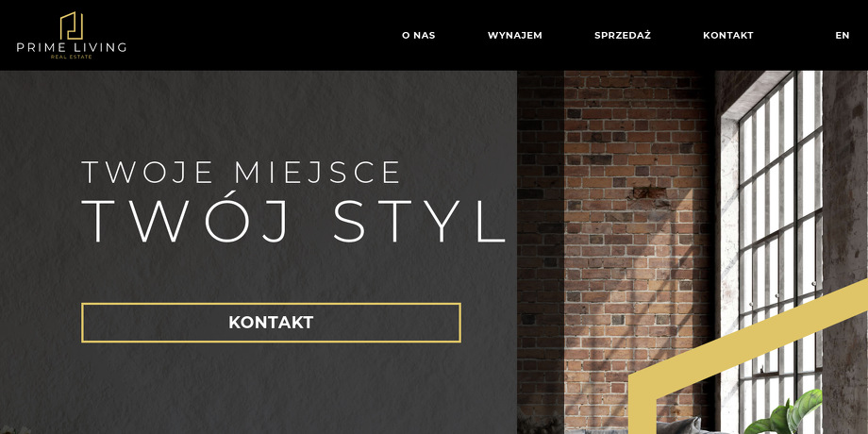Click the TWÓJ STYL headline text
The width and height of the screenshot is (868, 434).
[294, 222]
